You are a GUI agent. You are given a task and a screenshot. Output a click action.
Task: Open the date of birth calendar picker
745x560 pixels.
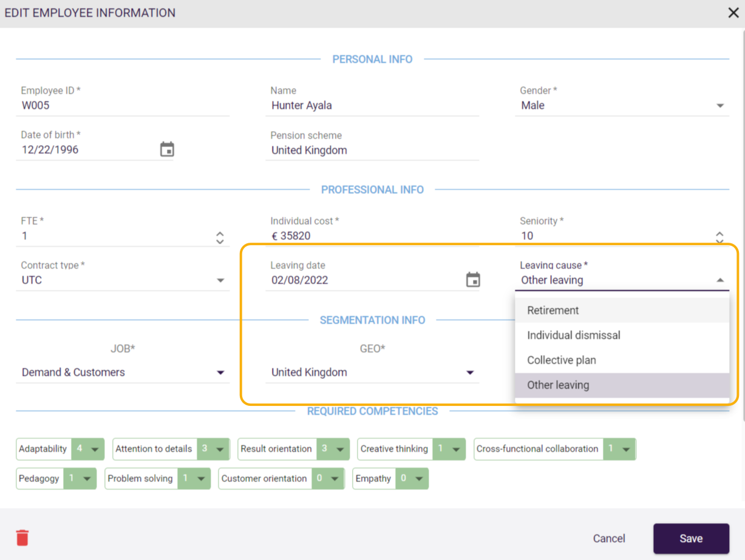click(167, 149)
